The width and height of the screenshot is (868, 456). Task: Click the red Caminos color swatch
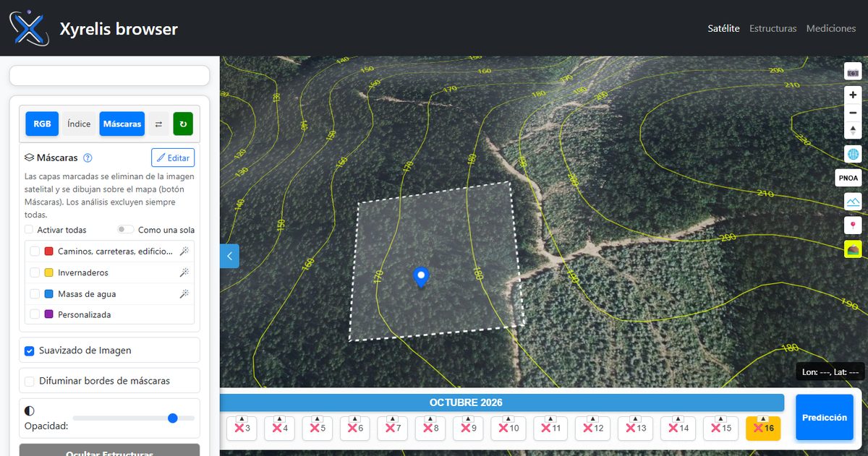coord(48,251)
